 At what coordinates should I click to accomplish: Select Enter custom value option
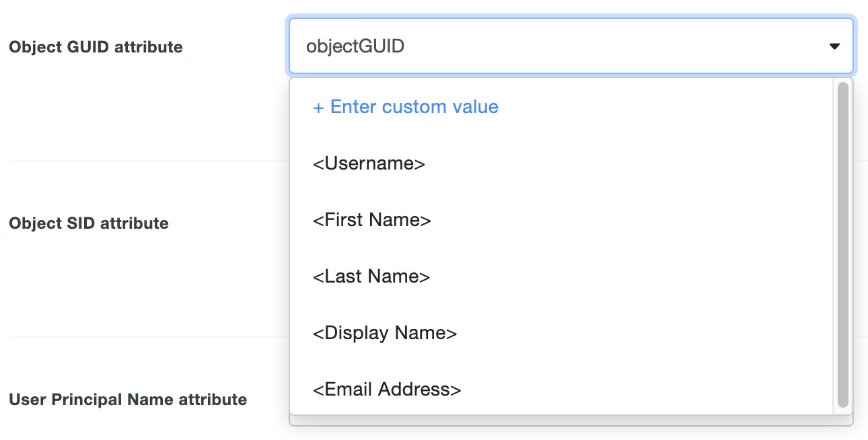point(405,106)
